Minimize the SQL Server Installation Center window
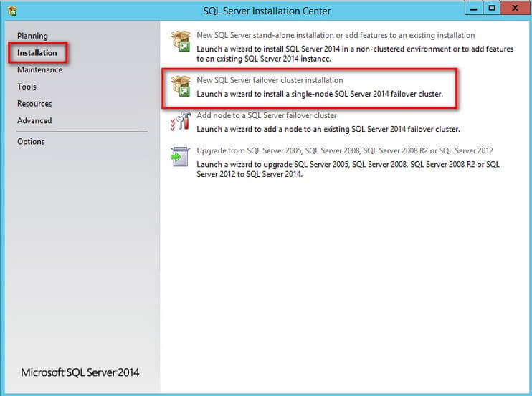532x396 pixels. [474, 8]
